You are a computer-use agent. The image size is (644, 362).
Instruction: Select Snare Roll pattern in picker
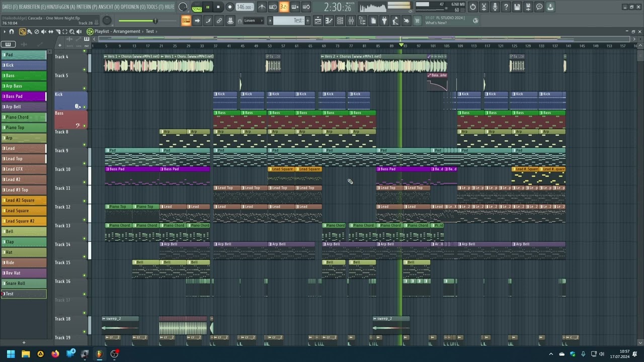[x=24, y=283]
